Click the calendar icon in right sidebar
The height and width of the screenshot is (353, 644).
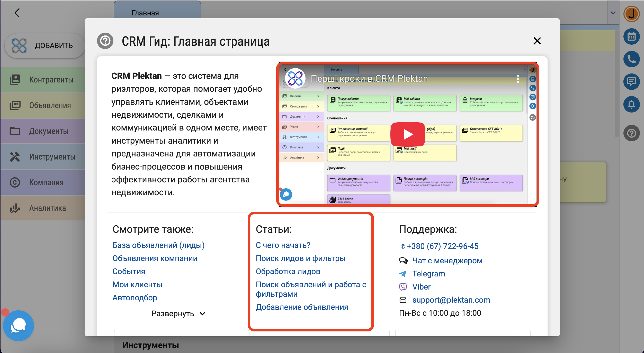(631, 36)
